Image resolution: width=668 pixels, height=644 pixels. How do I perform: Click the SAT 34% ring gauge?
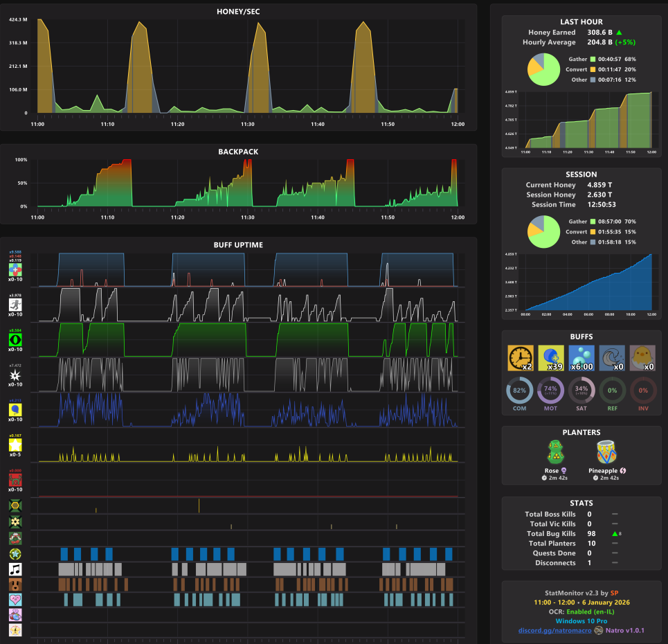581,391
